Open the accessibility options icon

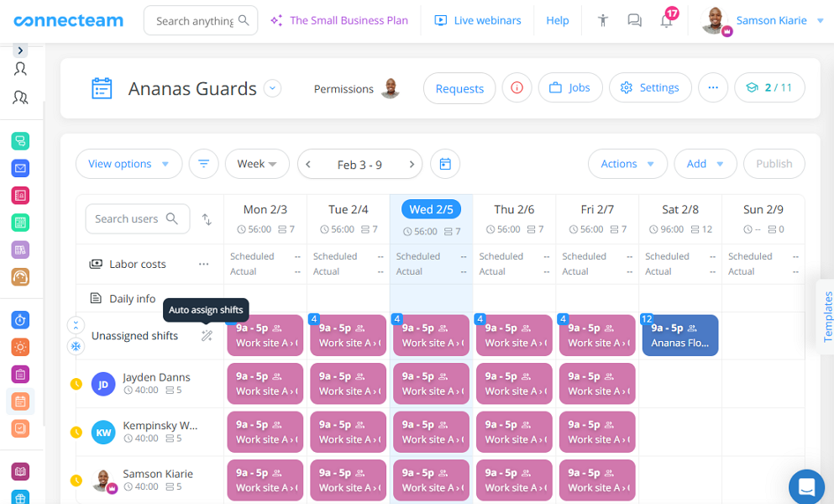pyautogui.click(x=602, y=20)
